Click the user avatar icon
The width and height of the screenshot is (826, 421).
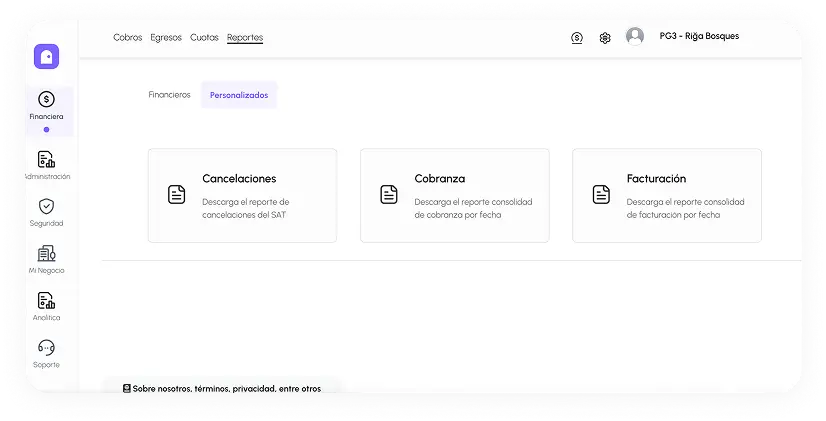tap(635, 36)
